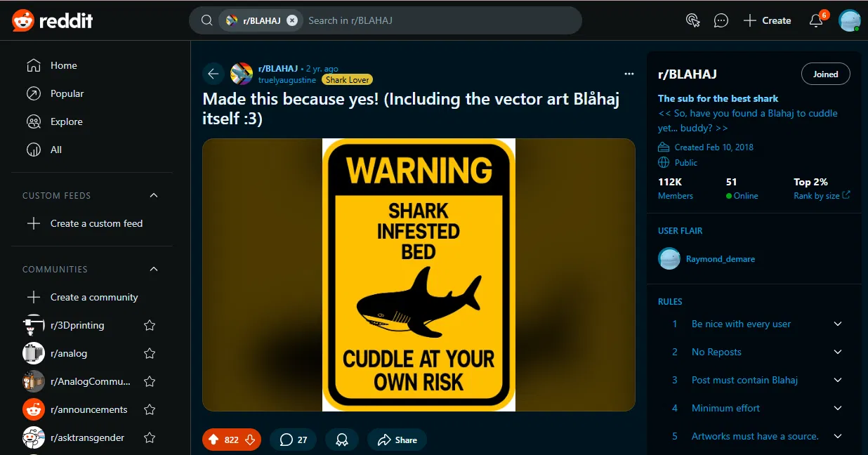Click the r/analog community avatar
The height and width of the screenshot is (455, 868).
pos(34,353)
